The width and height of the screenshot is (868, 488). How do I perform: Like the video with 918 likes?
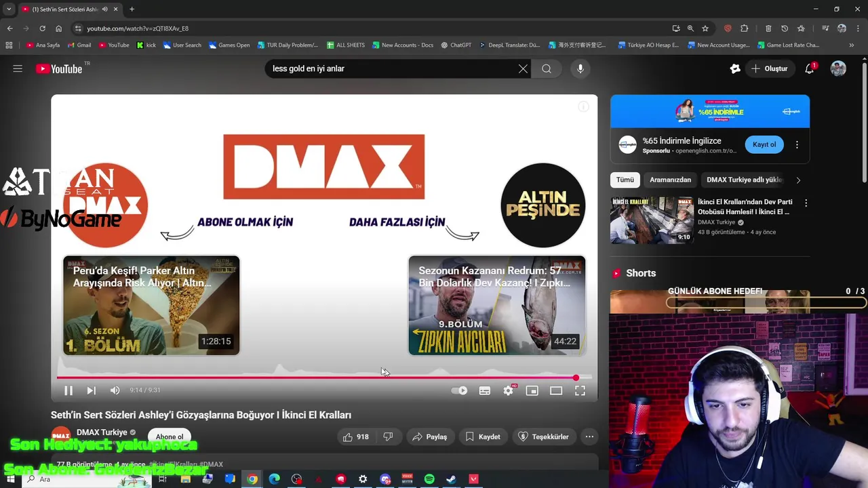click(x=356, y=437)
